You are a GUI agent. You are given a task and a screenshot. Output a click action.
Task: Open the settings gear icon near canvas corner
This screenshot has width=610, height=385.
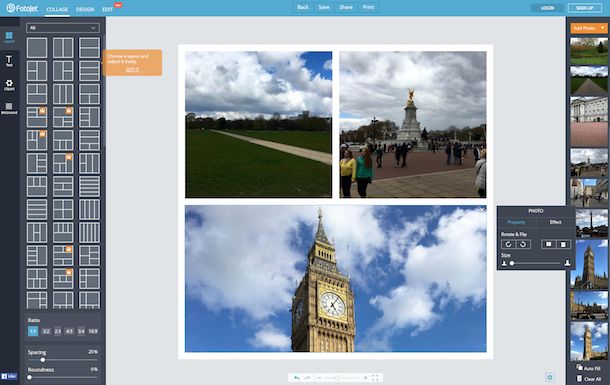click(550, 377)
